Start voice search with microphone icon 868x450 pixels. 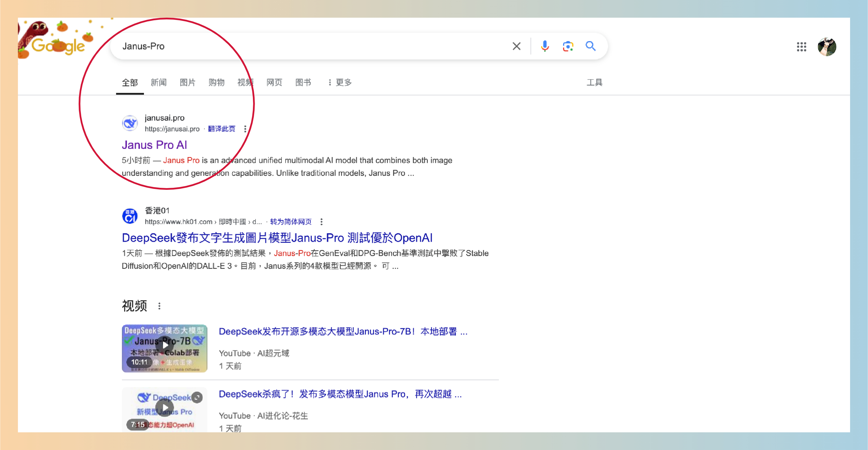[545, 46]
